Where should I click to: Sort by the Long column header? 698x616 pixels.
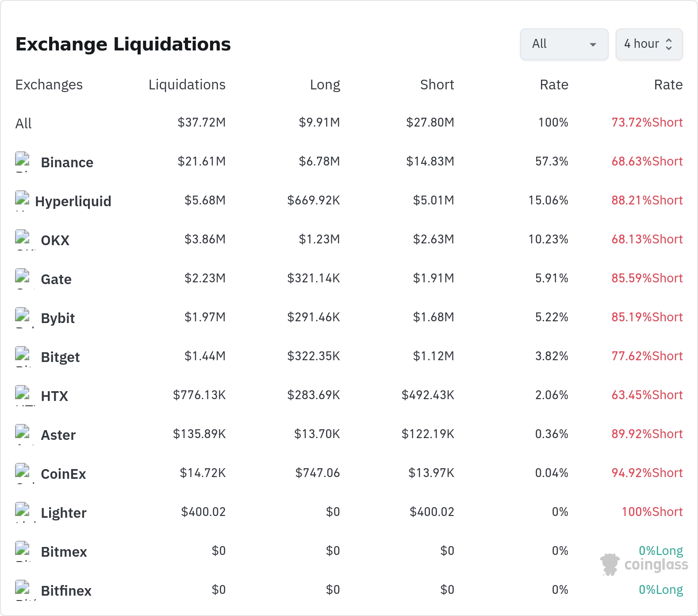coord(325,85)
